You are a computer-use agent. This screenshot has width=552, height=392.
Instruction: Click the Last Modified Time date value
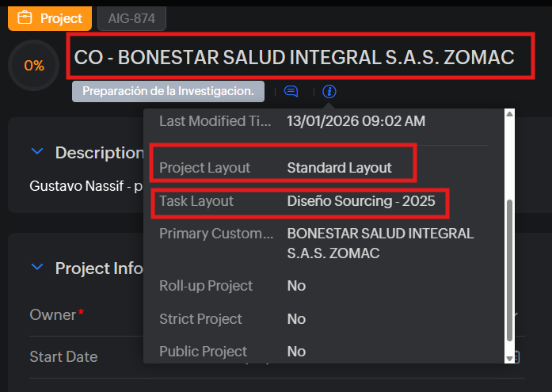point(356,121)
